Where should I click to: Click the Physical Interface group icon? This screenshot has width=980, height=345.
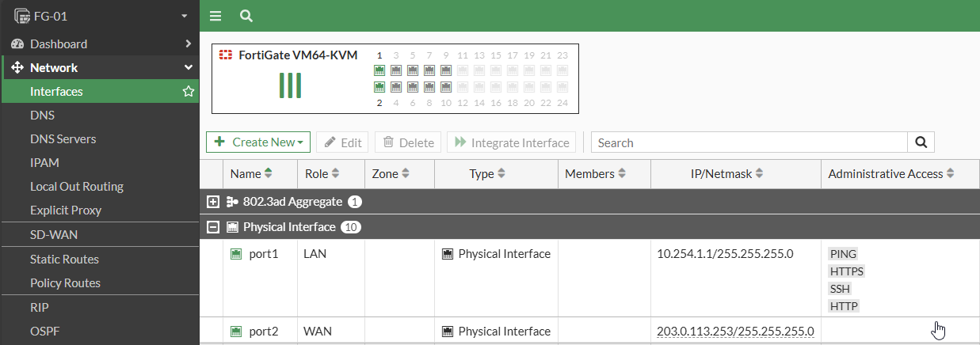click(232, 227)
